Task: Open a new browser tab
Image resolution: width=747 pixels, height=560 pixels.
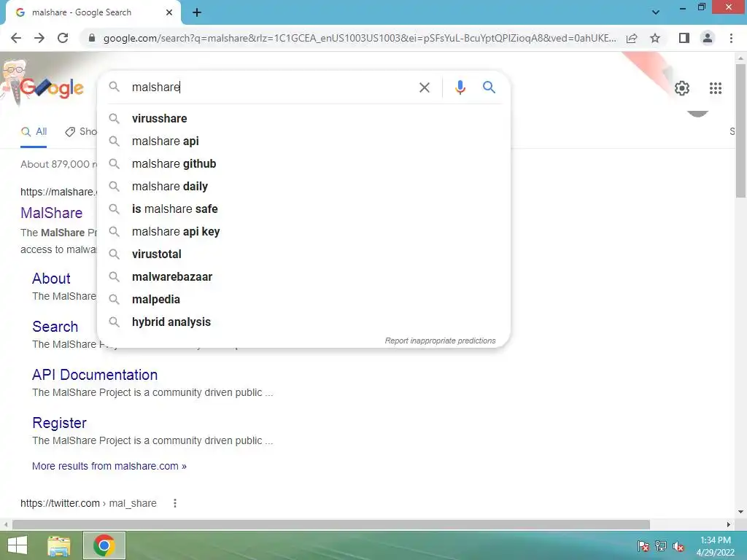Action: pos(197,12)
